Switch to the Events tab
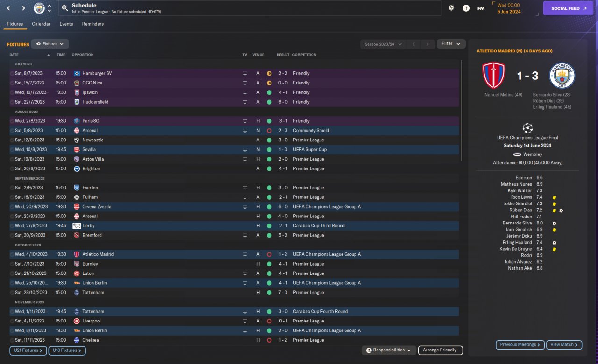This screenshot has height=364, width=598. 66,24
